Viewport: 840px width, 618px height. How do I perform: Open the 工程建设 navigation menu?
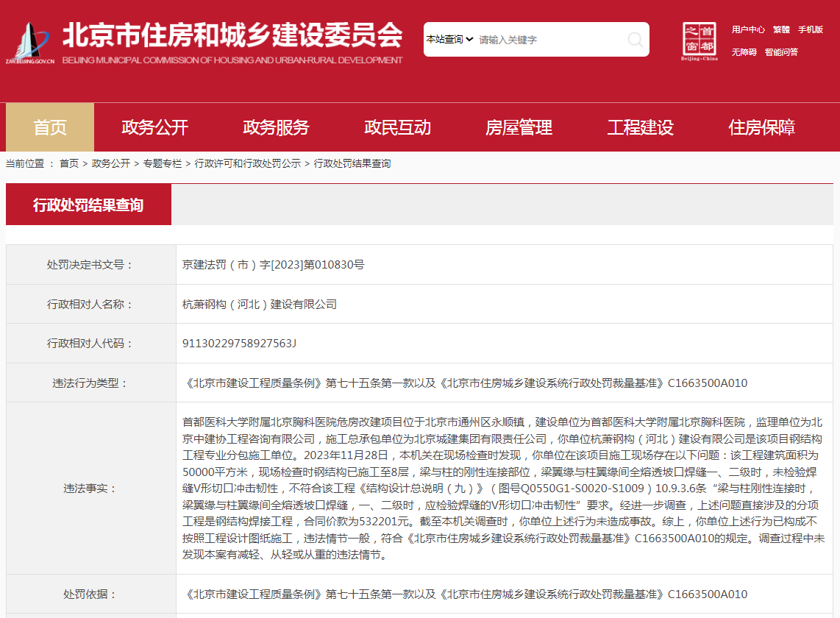click(x=640, y=127)
